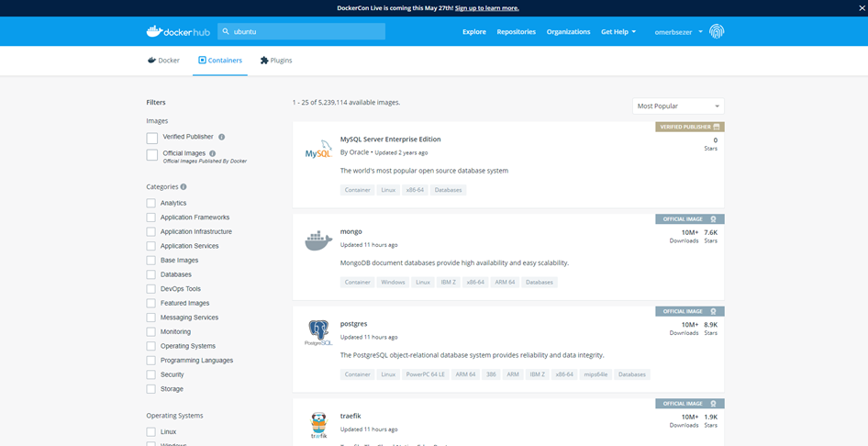Click the 386 tag on postgres card

point(491,374)
